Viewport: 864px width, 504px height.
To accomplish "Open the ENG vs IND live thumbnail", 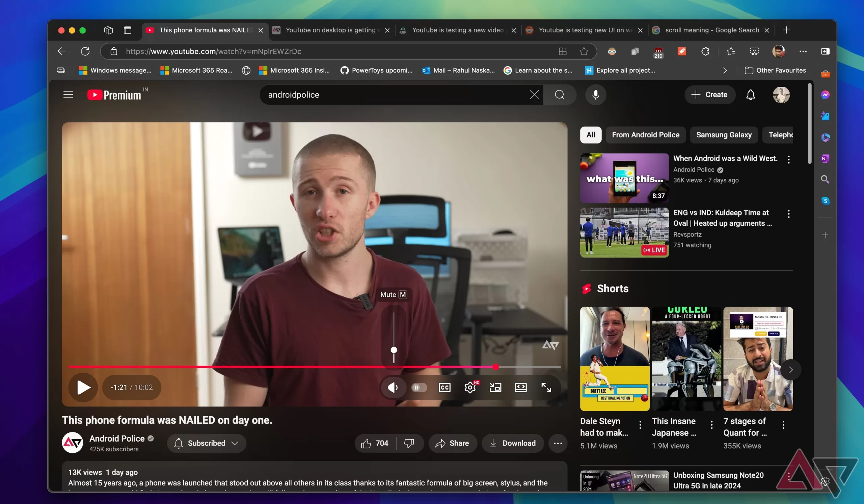I will tap(624, 233).
